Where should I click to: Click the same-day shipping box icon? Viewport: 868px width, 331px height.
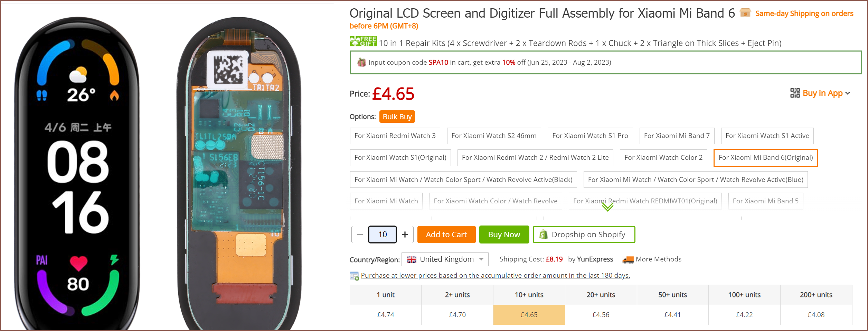pos(745,13)
